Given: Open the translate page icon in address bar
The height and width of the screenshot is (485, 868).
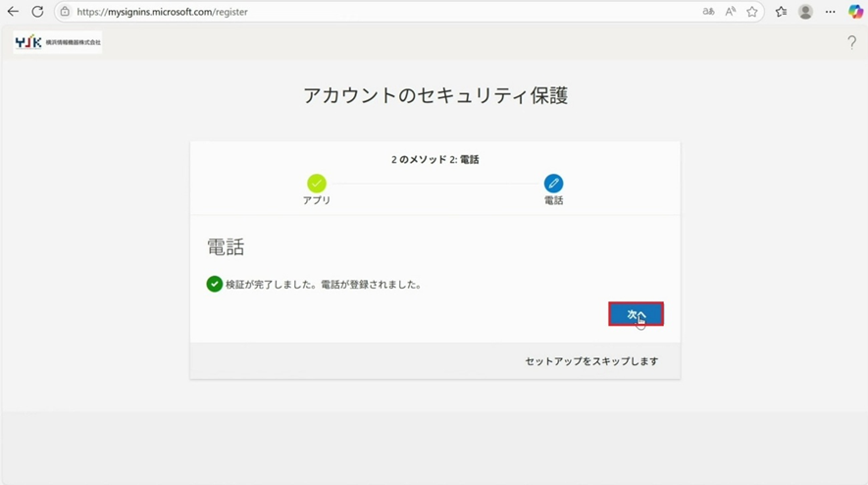Looking at the screenshot, I should [x=708, y=12].
